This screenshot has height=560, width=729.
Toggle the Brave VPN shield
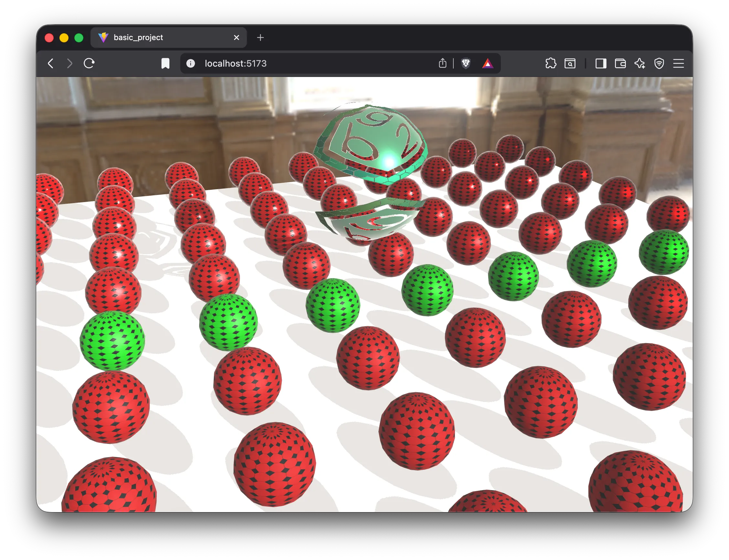tap(659, 63)
